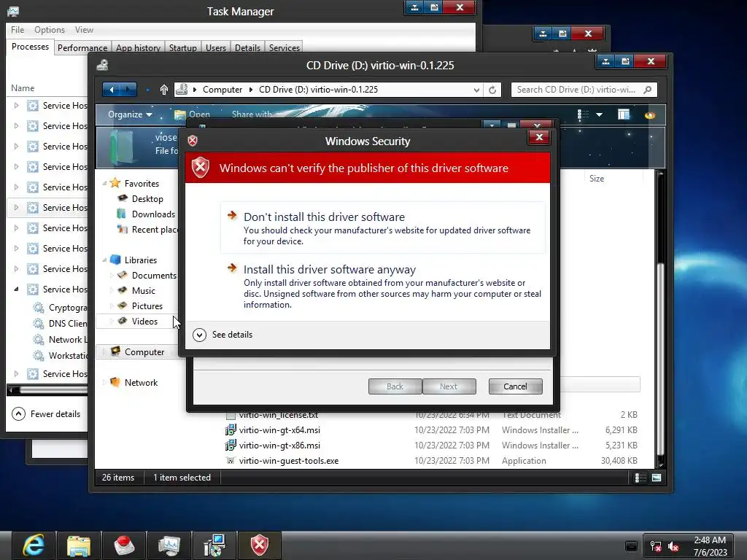Image resolution: width=747 pixels, height=560 pixels.
Task: Click the Open button in Explorer toolbar
Action: click(193, 114)
